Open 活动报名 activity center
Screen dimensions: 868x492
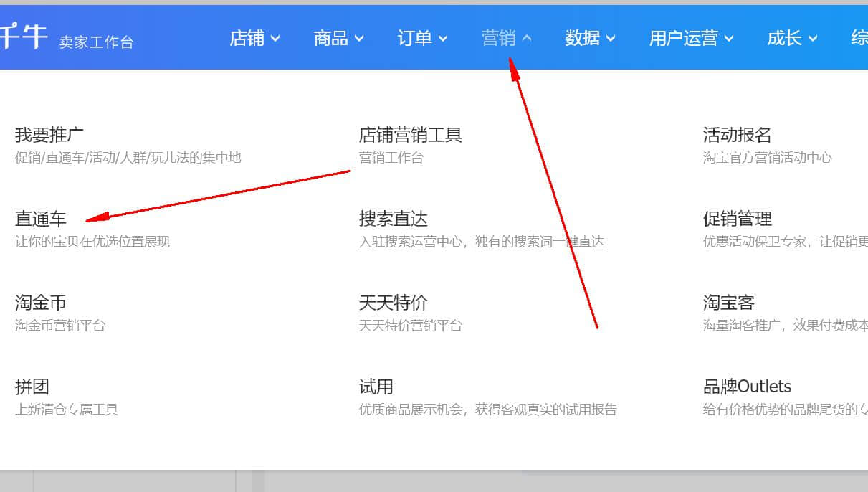[737, 135]
